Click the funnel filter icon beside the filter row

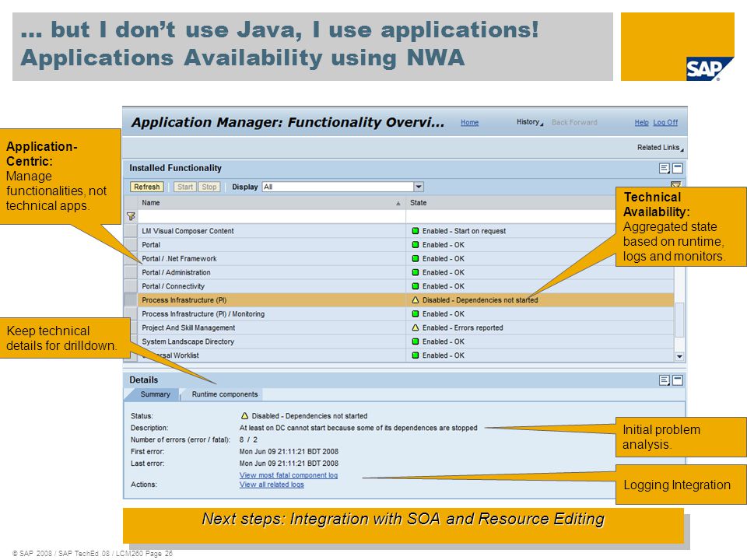coord(131,217)
